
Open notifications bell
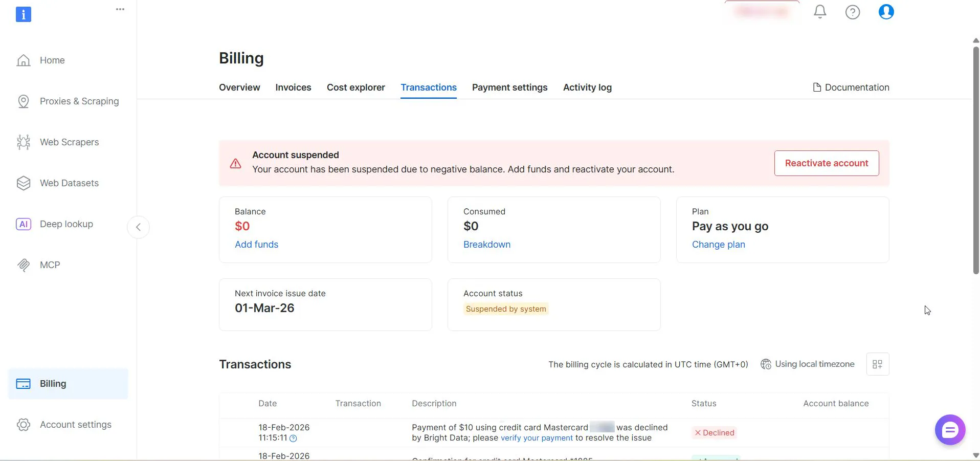(x=820, y=12)
